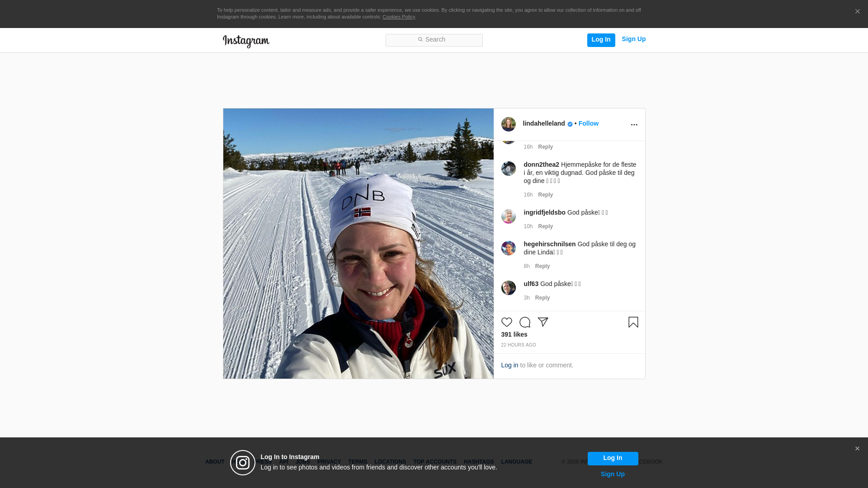Click Log in to like or comment
Image resolution: width=868 pixels, height=488 pixels.
tap(509, 365)
